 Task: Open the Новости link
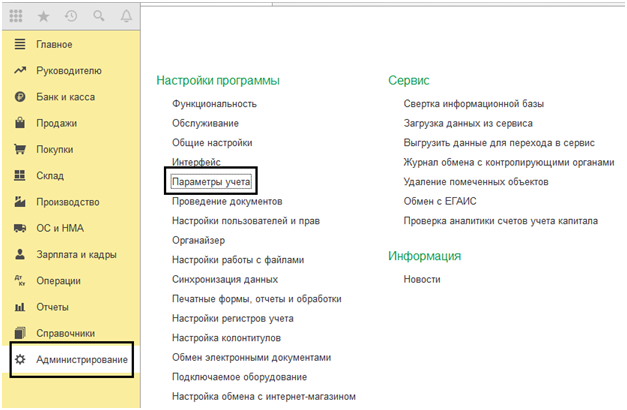click(422, 280)
